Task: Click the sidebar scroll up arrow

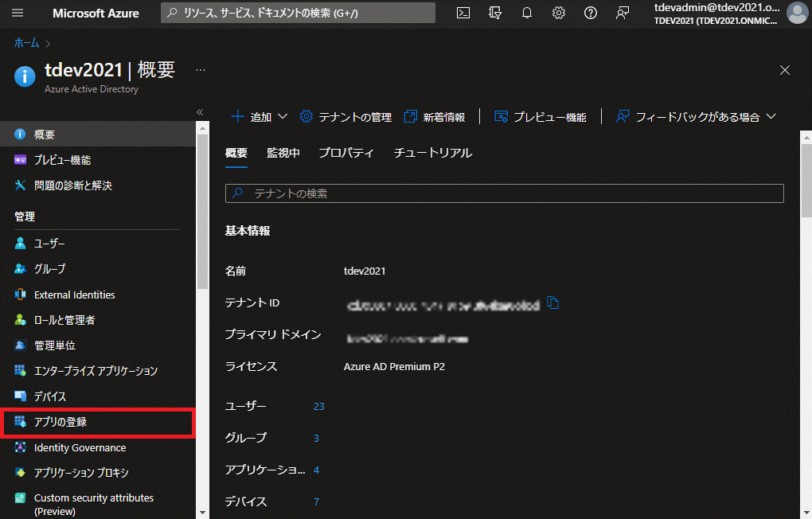Action: tap(202, 128)
